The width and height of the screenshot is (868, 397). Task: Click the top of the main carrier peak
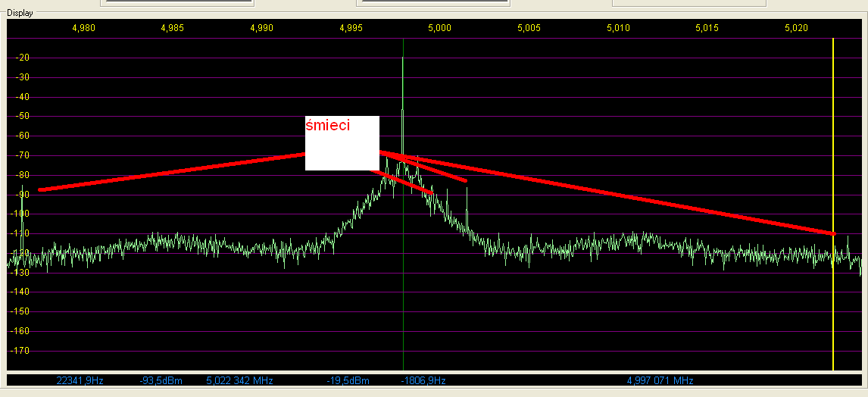click(403, 59)
